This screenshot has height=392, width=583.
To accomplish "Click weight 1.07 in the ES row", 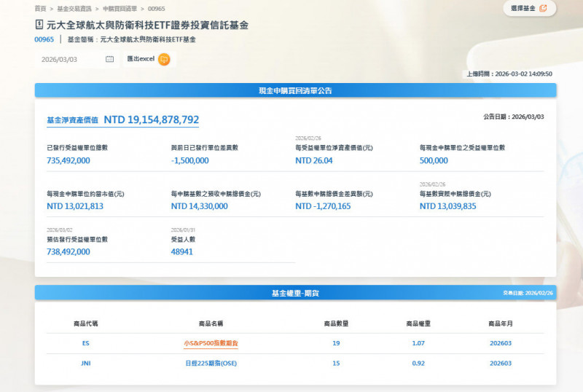I will coord(418,343).
